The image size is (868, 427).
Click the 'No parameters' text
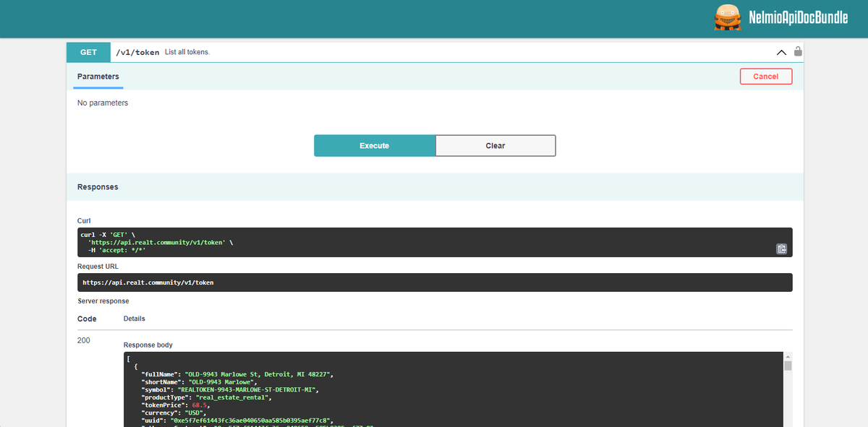coord(103,103)
